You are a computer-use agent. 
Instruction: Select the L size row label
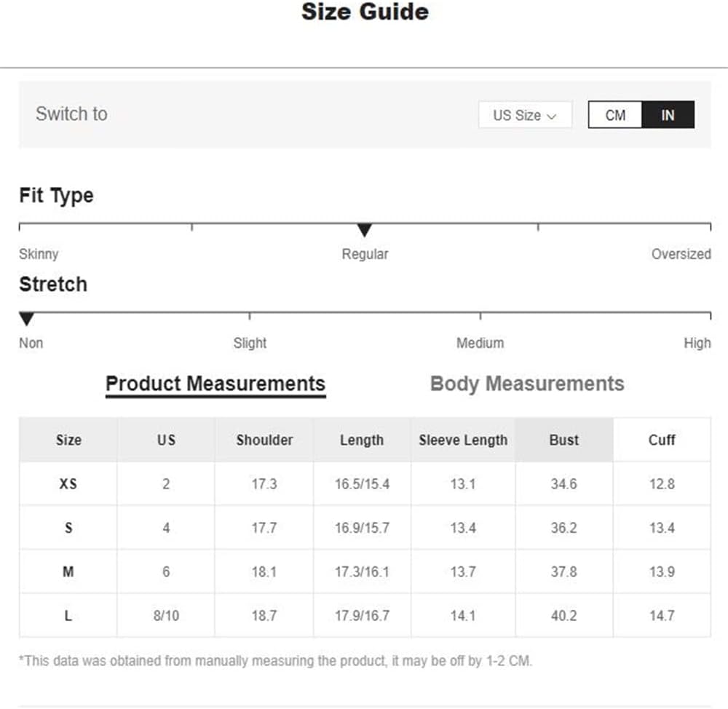[68, 616]
